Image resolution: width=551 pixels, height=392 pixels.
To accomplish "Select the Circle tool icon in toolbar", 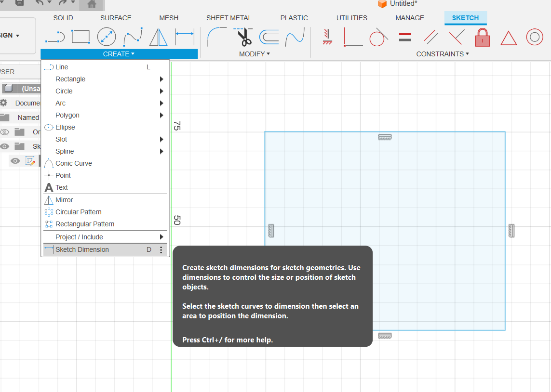I will click(107, 37).
